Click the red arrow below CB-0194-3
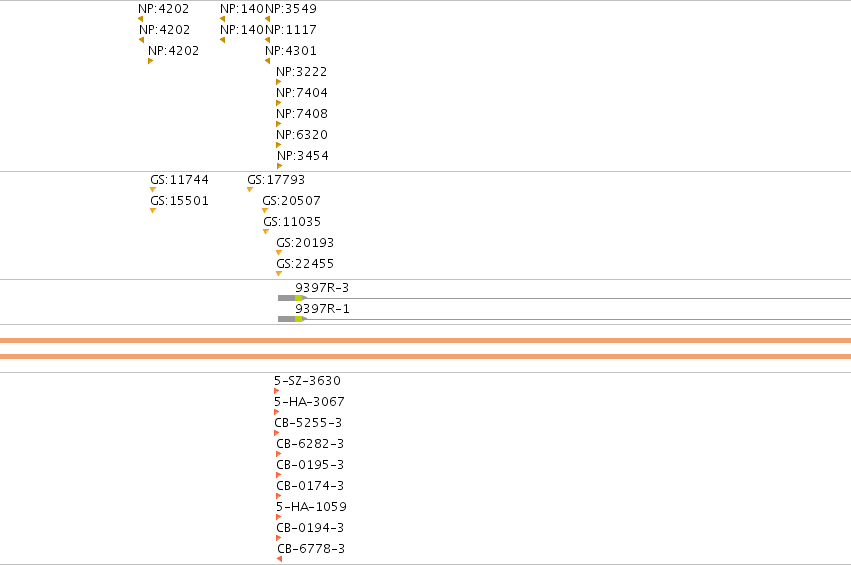 pyautogui.click(x=278, y=538)
